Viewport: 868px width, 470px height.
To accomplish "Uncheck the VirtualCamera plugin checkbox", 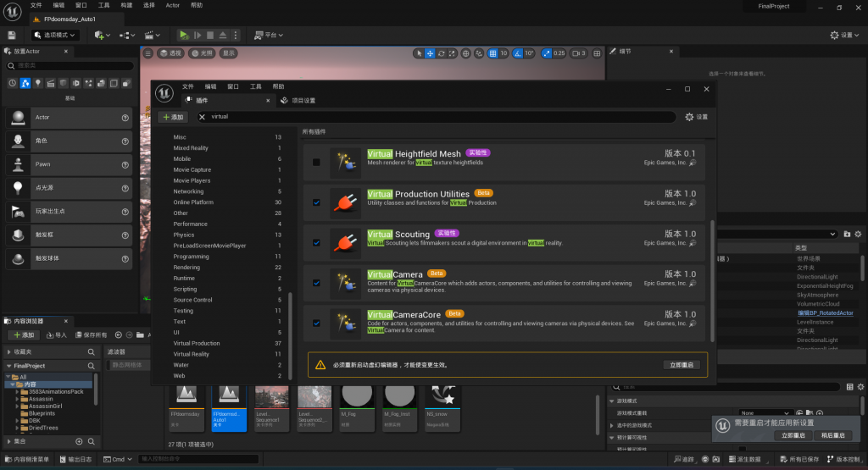I will pos(316,283).
